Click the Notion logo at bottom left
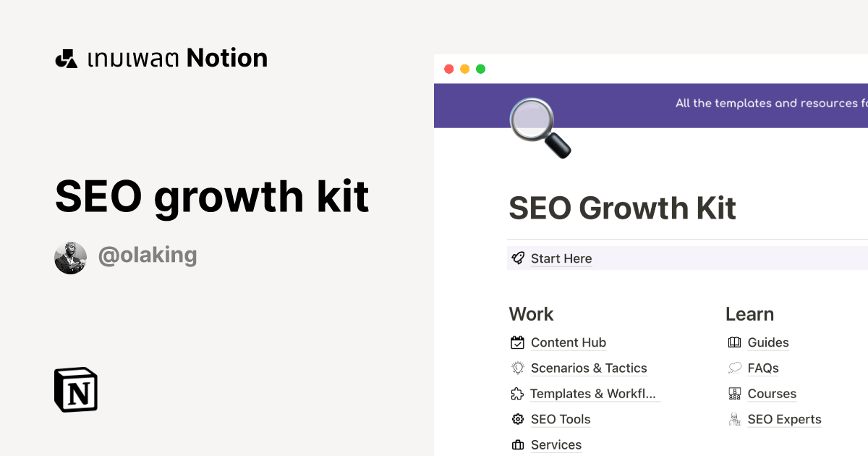Screen dimensions: 868x456 pos(75,389)
